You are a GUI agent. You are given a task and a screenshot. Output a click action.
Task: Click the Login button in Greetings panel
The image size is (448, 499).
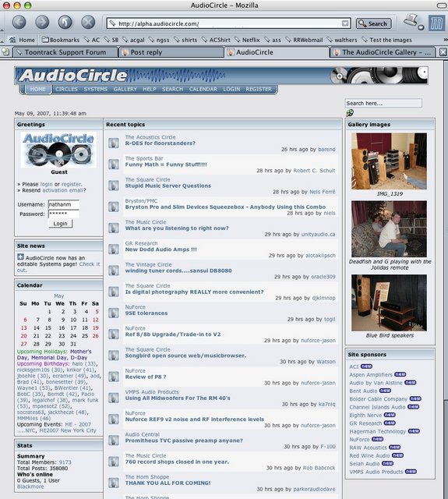[60, 224]
